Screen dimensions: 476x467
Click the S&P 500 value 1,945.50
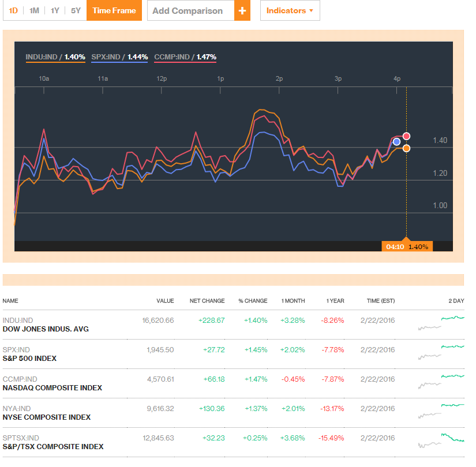160,350
